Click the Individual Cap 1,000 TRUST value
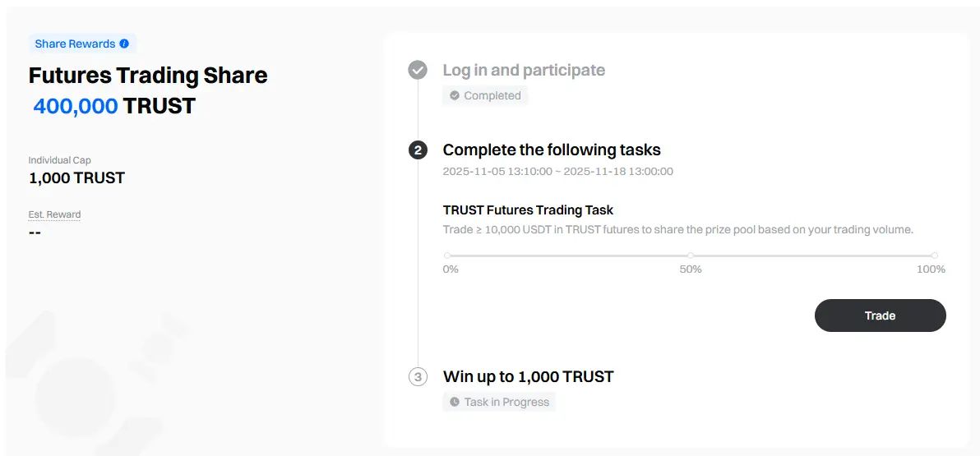Screen dimensions: 980x456 pyautogui.click(x=76, y=177)
